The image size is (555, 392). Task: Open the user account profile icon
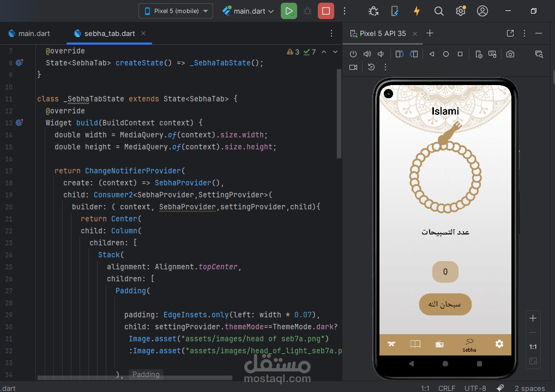coord(482,11)
